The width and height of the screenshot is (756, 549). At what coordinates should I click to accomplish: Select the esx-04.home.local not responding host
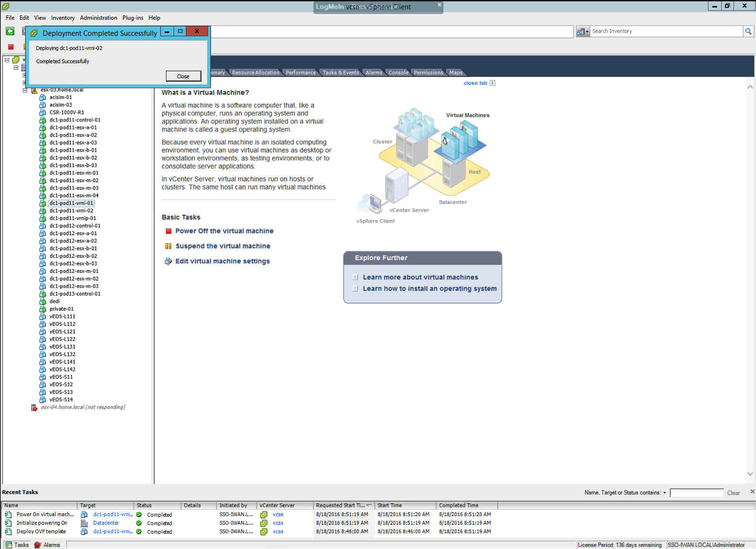(83, 407)
